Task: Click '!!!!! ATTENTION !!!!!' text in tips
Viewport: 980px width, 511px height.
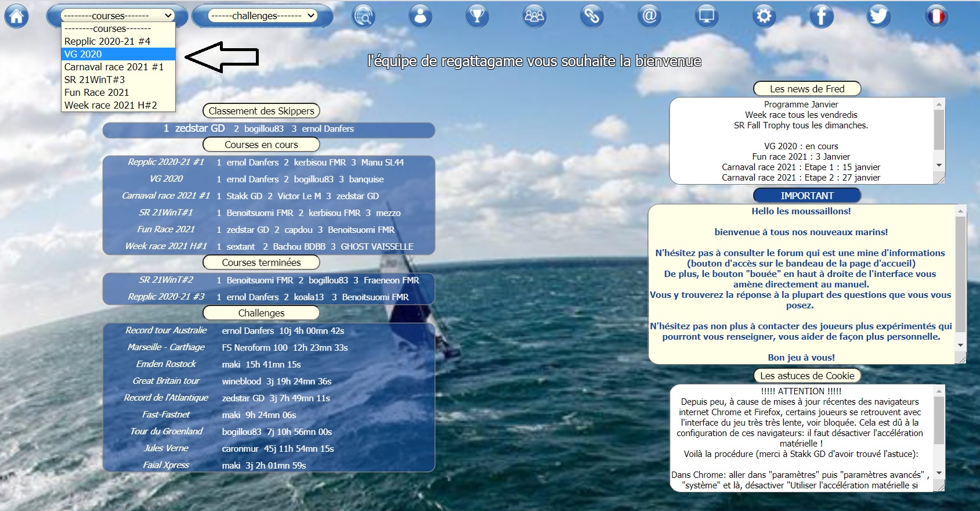Action: click(x=801, y=391)
